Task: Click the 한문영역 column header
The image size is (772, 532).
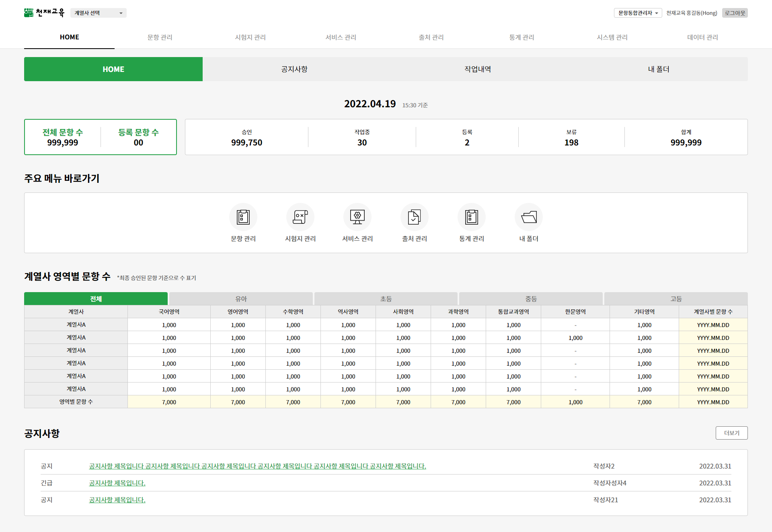Action: (575, 311)
